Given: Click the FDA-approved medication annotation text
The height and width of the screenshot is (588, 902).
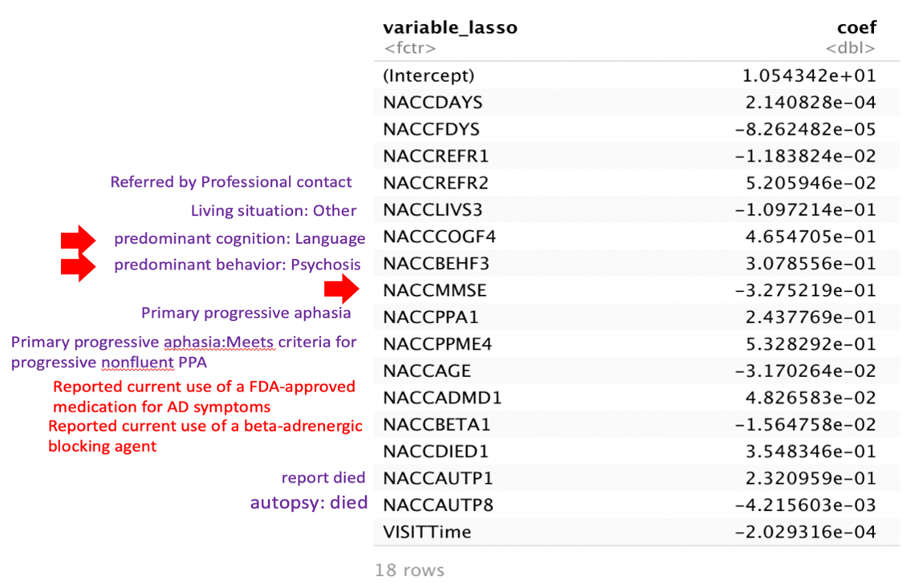Looking at the screenshot, I should coord(204,396).
